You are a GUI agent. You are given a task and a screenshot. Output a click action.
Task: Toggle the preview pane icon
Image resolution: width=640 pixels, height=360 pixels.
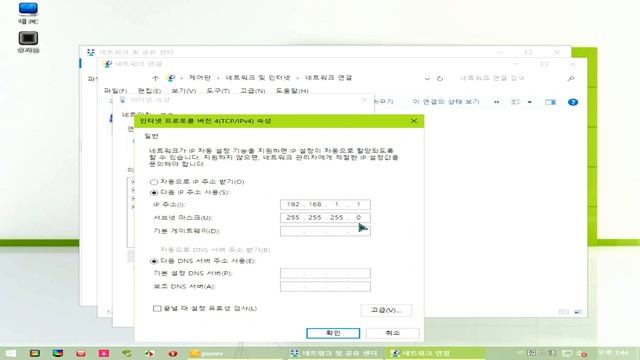(x=550, y=102)
